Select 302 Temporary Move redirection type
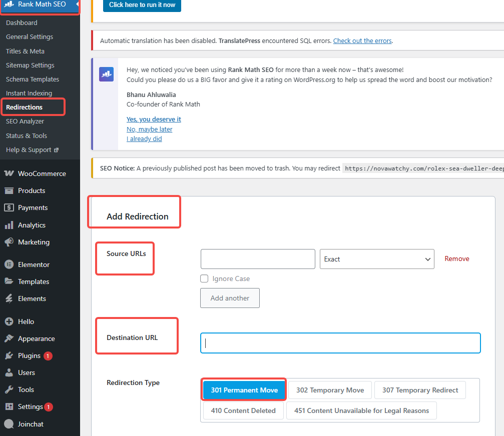The height and width of the screenshot is (436, 504). 330,389
